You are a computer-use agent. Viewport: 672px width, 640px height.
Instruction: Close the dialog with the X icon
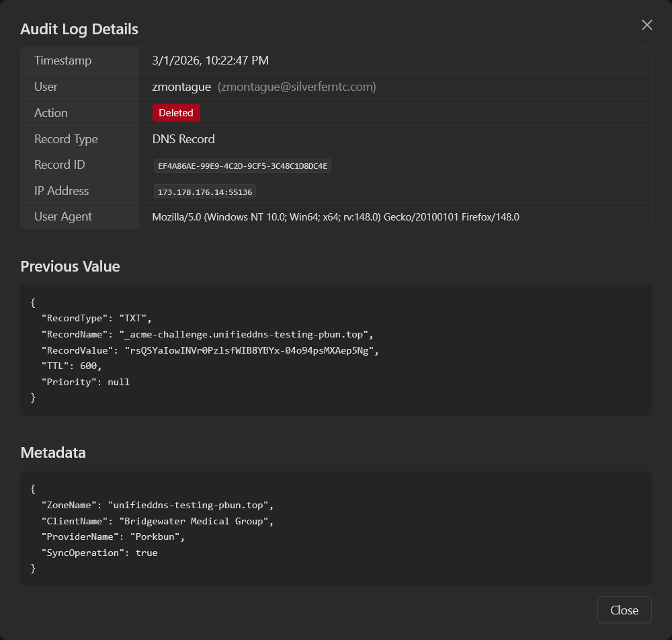(647, 25)
